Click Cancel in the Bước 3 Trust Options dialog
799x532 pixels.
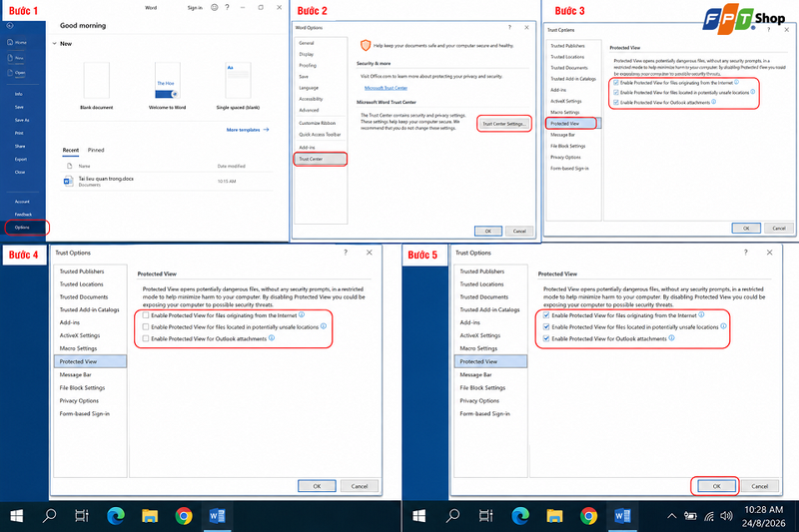(x=779, y=229)
